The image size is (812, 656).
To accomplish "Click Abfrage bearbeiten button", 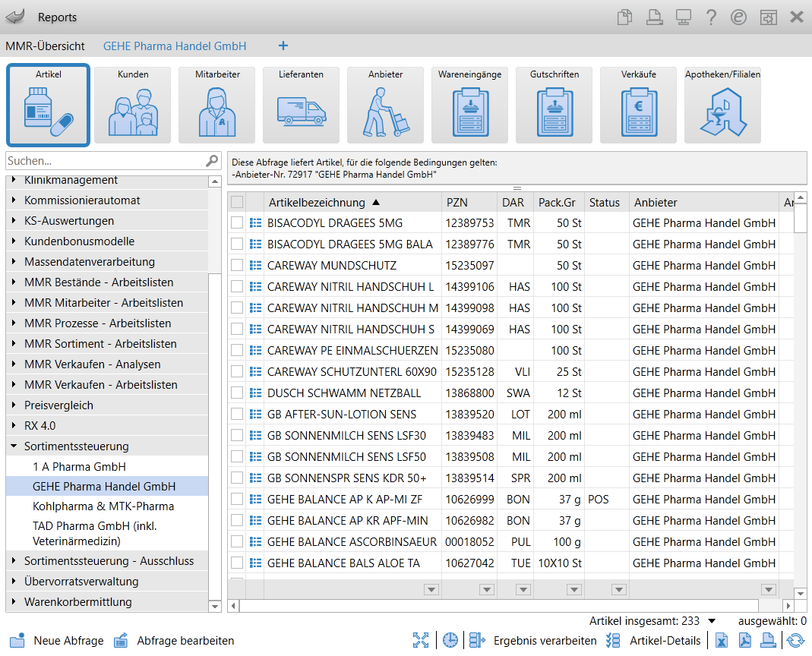I will tap(174, 641).
